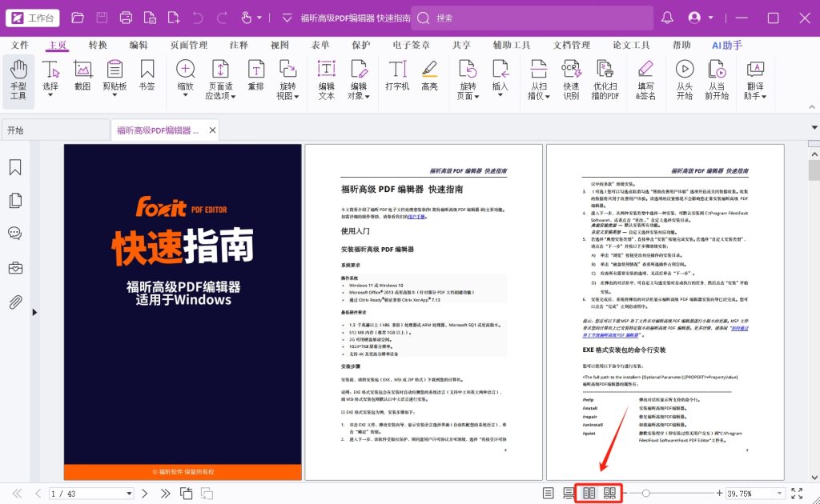
Task: Click the Edit Text (编辑文本) tool
Action: click(x=327, y=81)
